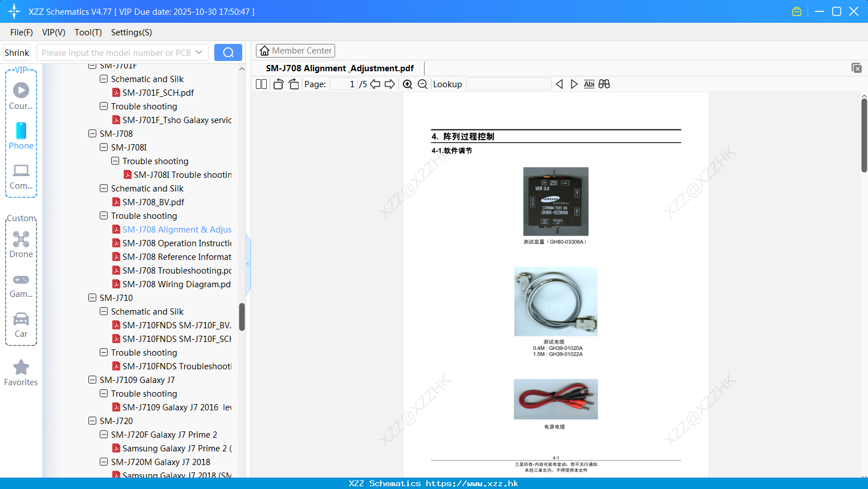Image resolution: width=868 pixels, height=489 pixels.
Task: Select Phone category in sidebar
Action: (x=21, y=136)
